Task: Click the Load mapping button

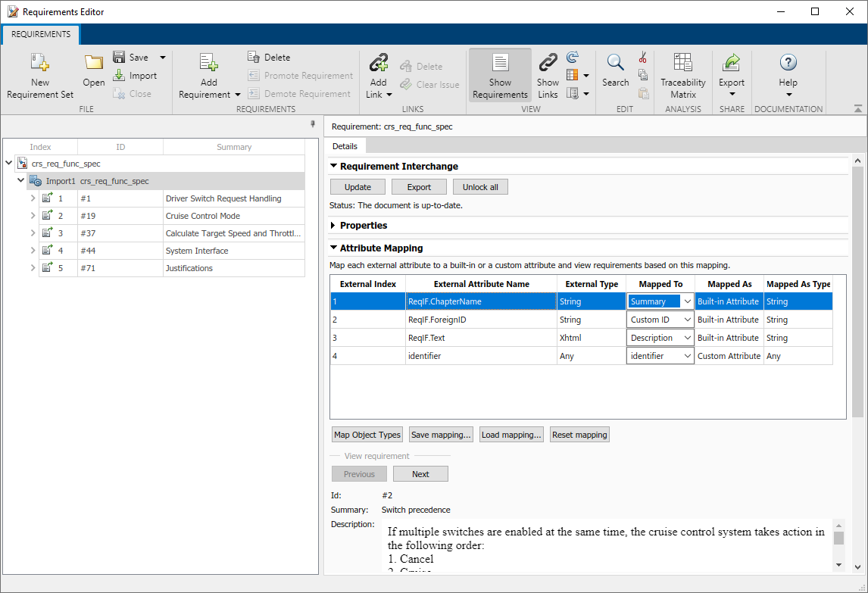Action: point(511,434)
